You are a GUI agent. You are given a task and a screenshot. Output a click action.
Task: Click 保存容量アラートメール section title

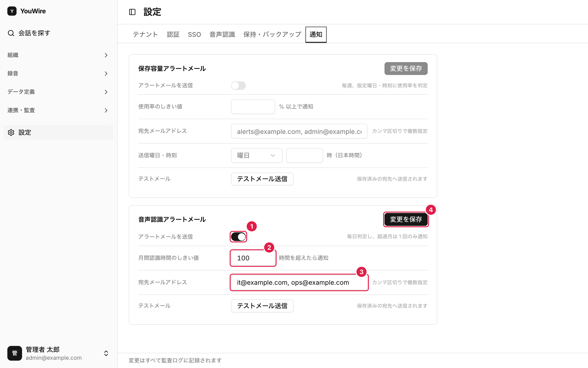coord(172,69)
